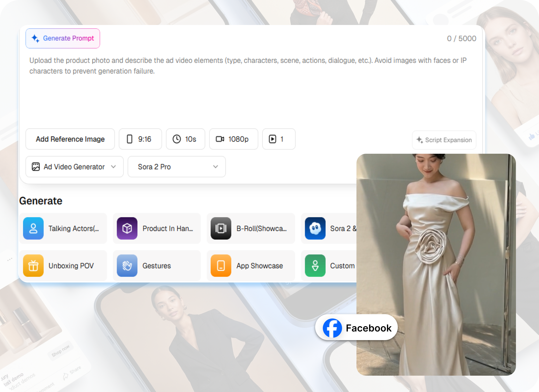Click the Generate section heading
The width and height of the screenshot is (539, 392).
[41, 201]
